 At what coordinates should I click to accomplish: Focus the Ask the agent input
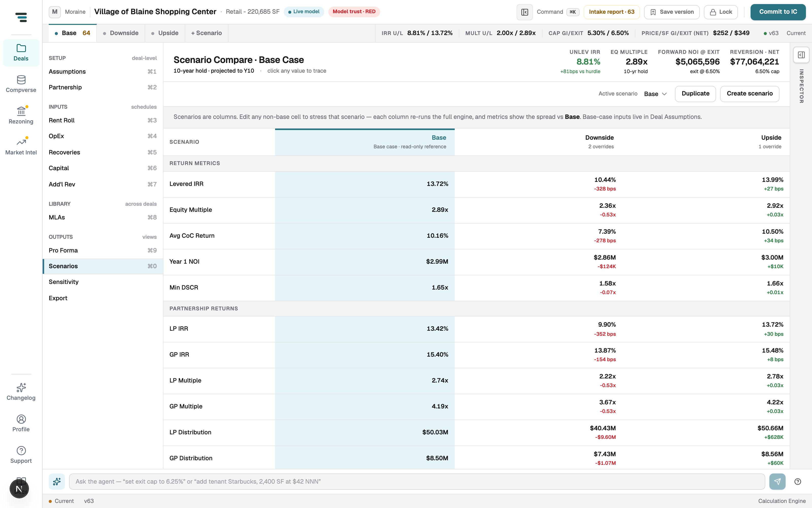click(x=417, y=482)
